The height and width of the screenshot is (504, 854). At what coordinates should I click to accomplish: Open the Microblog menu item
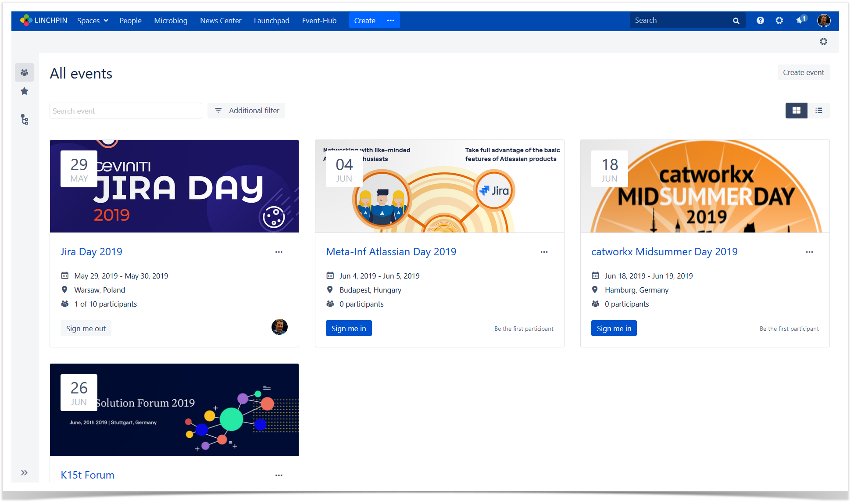171,21
